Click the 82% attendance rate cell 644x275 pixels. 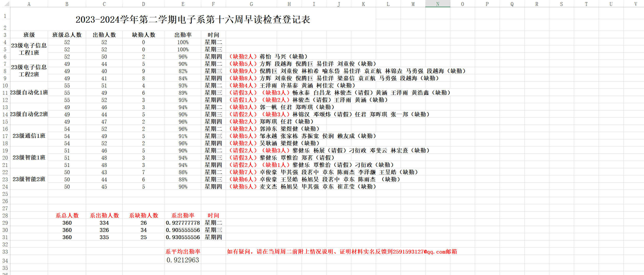(183, 71)
